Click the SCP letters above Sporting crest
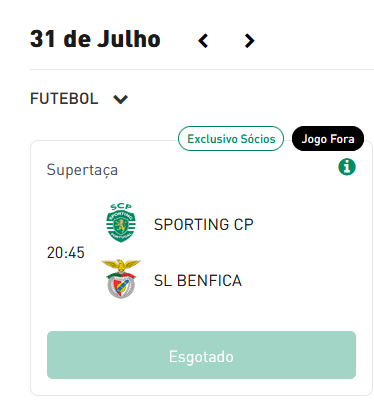 121,207
